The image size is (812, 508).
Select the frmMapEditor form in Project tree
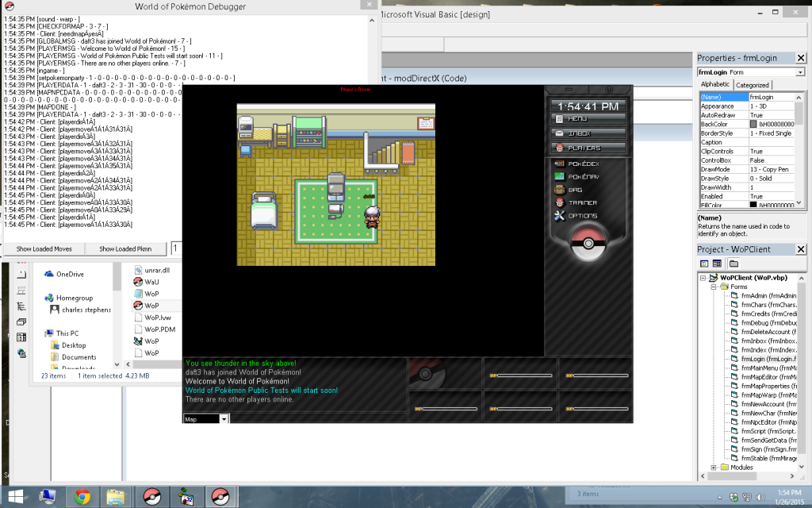tap(764, 377)
